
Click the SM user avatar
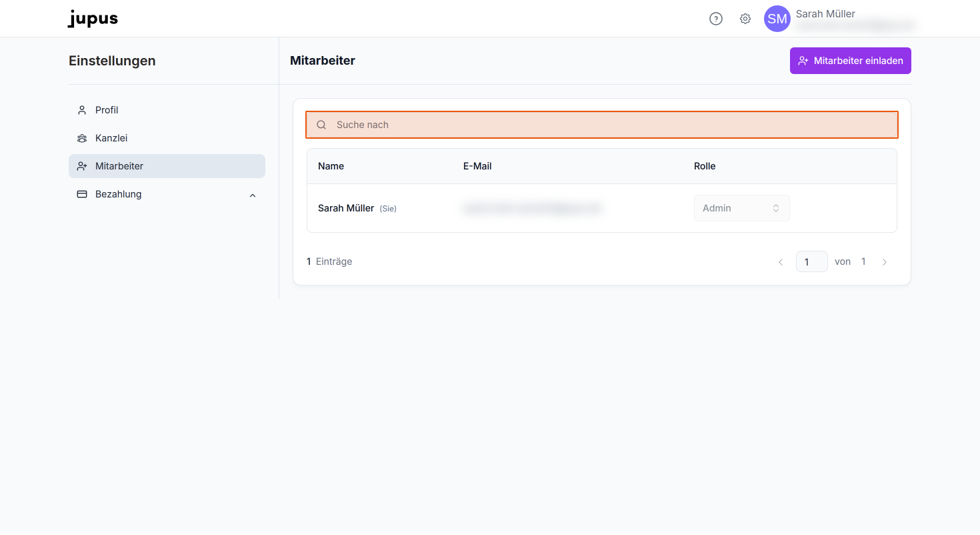click(x=777, y=19)
